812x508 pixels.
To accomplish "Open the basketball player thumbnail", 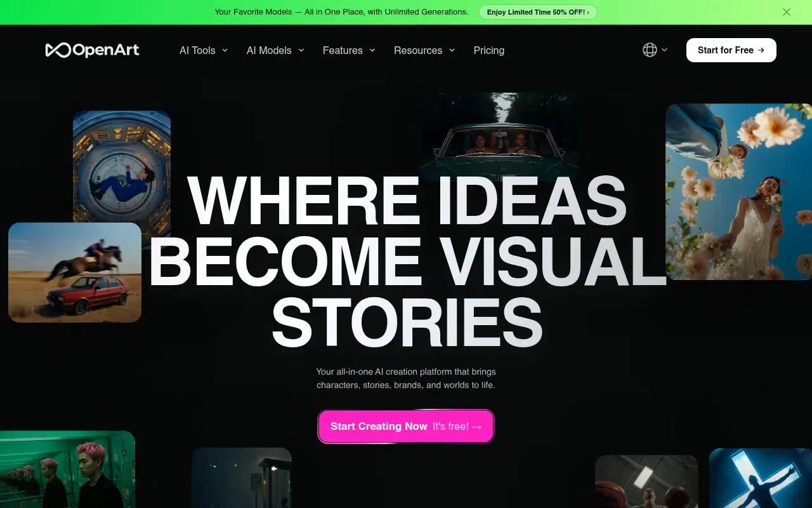I will [646, 481].
